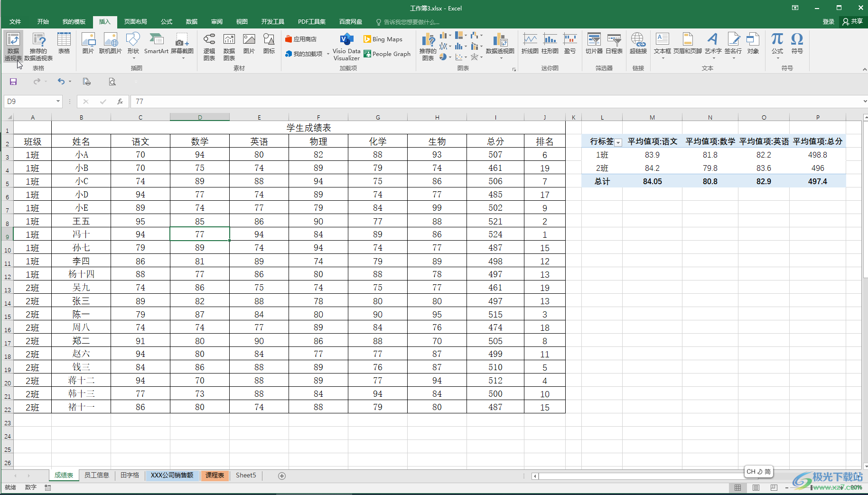Insert a SmartArt graphic

point(156,43)
